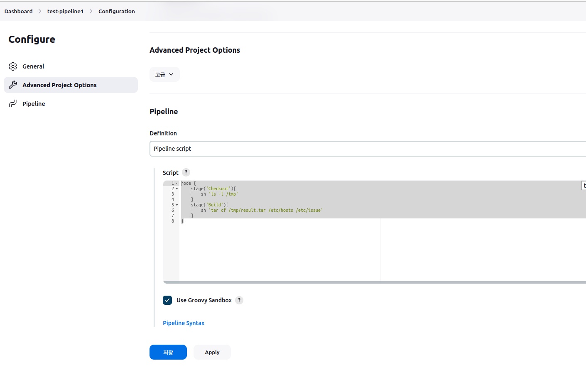
Task: Click the Pipeline sidebar icon
Action: (13, 103)
